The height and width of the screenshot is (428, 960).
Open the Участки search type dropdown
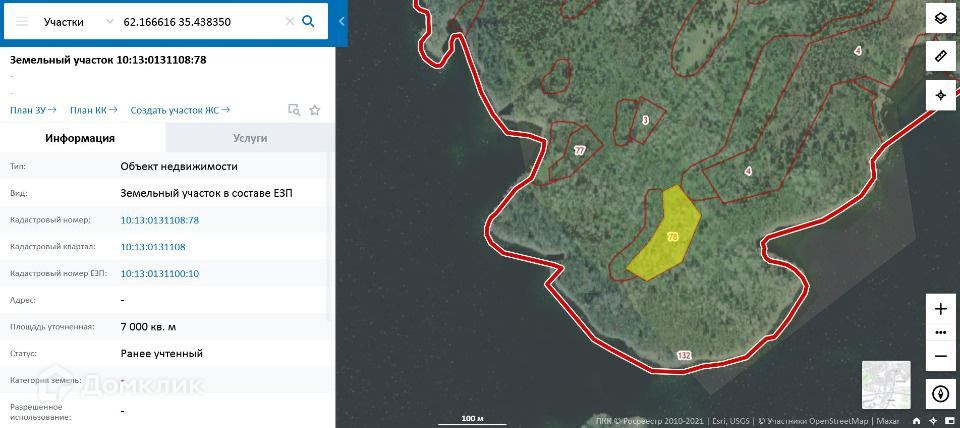click(x=78, y=21)
